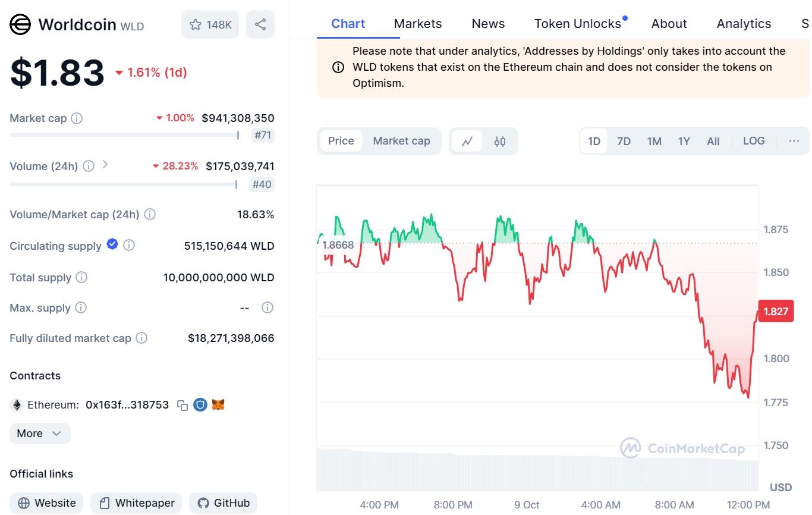
Task: Click the volume bars below the chart
Action: pyautogui.click(x=537, y=470)
